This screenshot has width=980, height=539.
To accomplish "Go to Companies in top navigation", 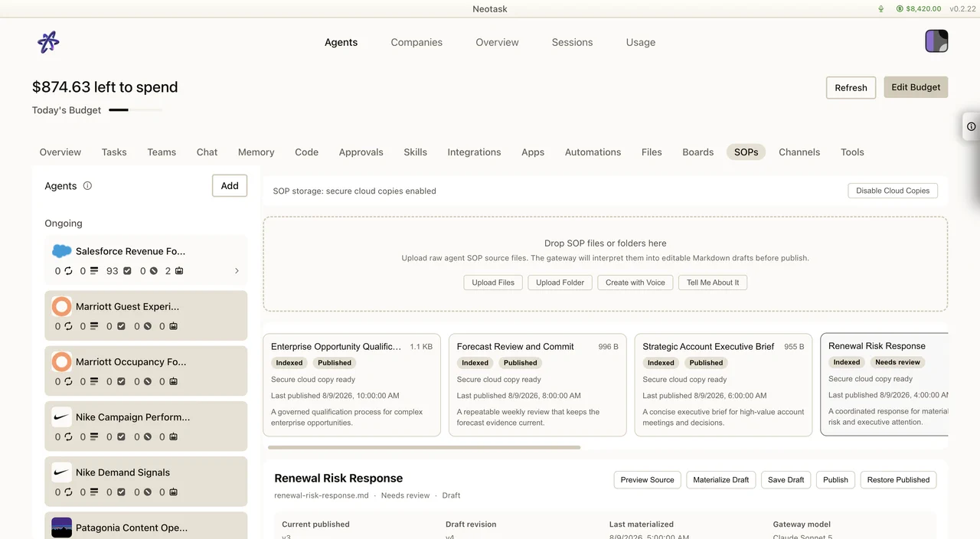I will (x=416, y=42).
